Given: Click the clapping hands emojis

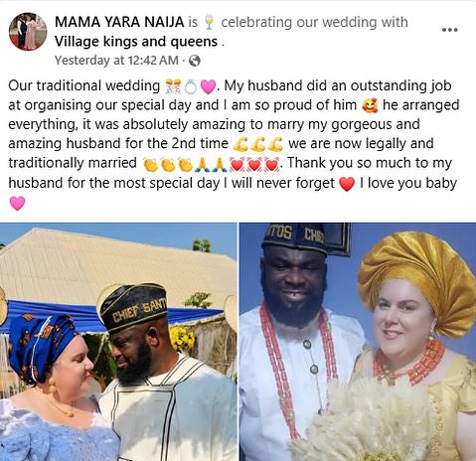Looking at the screenshot, I should (x=168, y=165).
